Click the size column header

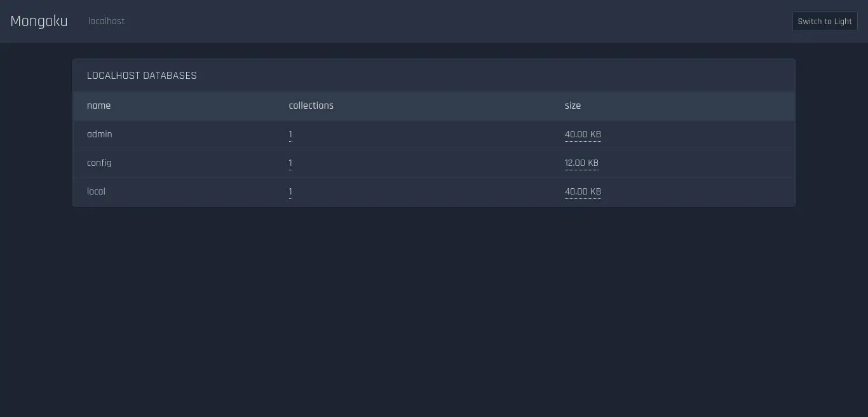coord(573,106)
